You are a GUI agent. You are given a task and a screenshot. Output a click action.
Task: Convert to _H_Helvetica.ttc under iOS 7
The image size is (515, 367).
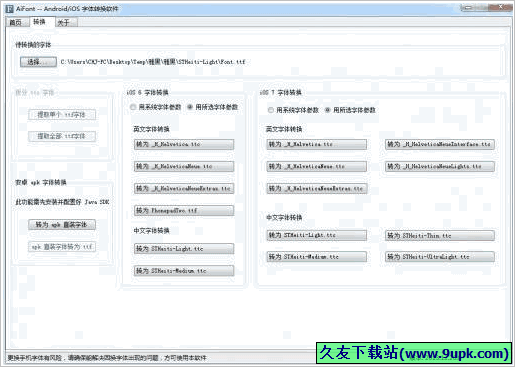click(317, 144)
